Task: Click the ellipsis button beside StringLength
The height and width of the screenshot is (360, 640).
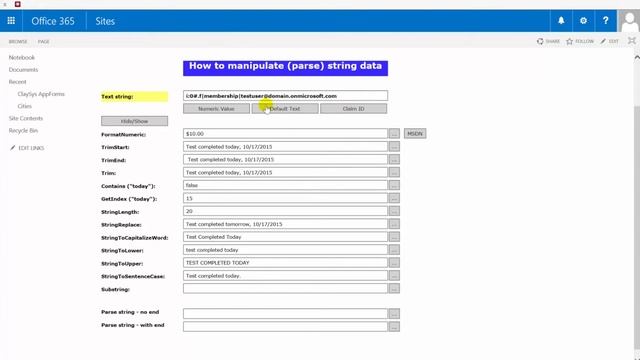Action: tap(394, 211)
